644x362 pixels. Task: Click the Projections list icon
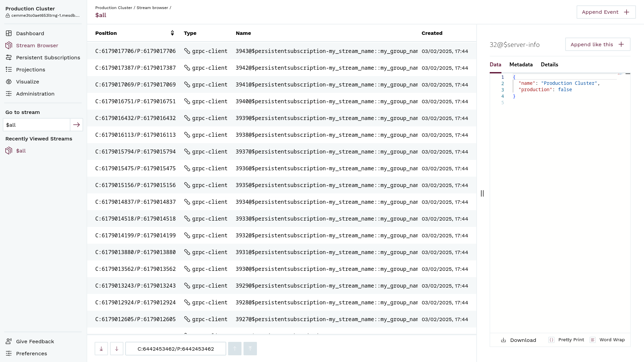[9, 70]
